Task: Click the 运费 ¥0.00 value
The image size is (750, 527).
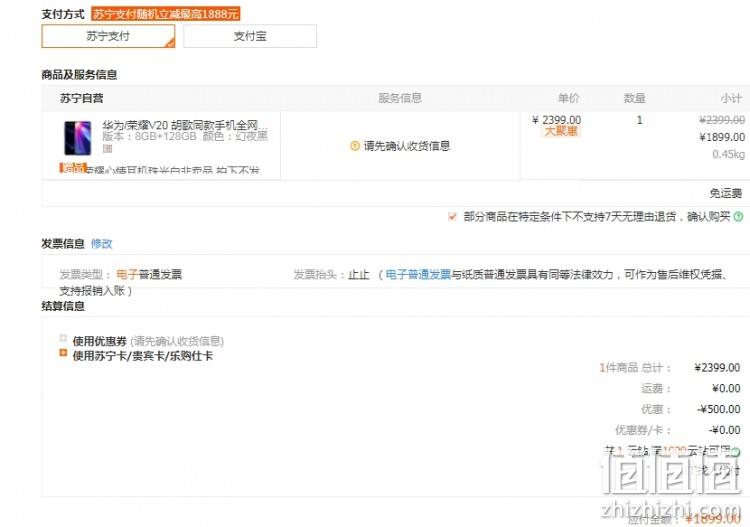Action: [x=726, y=388]
